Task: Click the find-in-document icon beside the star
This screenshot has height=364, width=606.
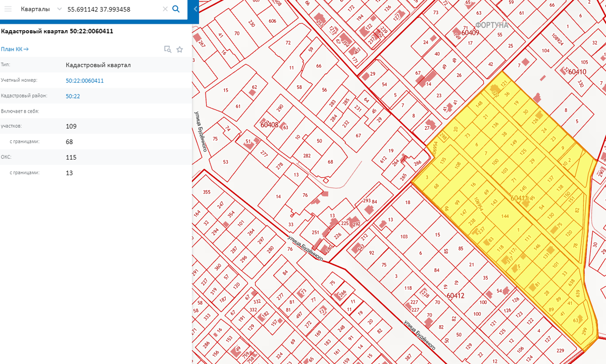Action: tap(168, 49)
